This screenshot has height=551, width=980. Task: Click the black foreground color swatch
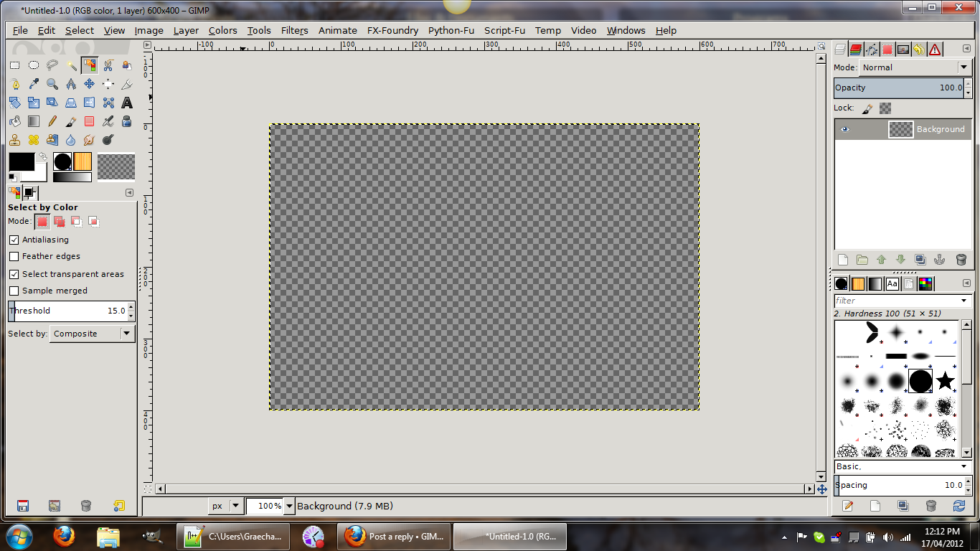pyautogui.click(x=22, y=162)
